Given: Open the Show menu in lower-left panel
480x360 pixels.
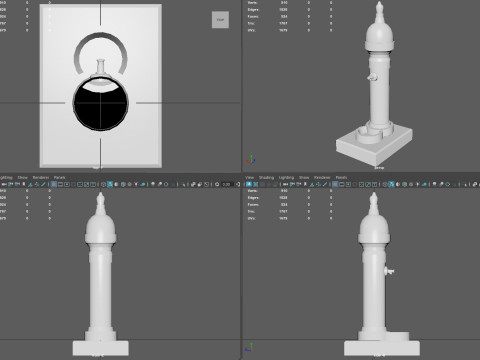Looking at the screenshot, I should [x=22, y=177].
